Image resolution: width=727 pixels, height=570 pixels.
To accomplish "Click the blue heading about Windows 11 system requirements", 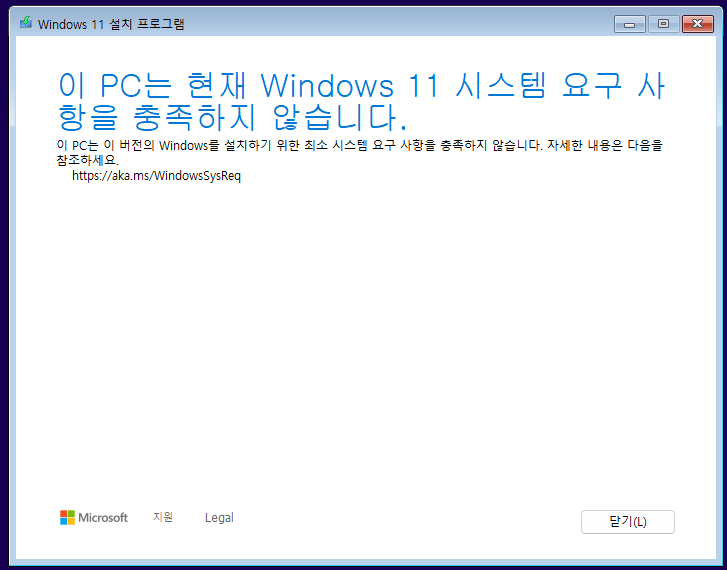I will (x=362, y=102).
